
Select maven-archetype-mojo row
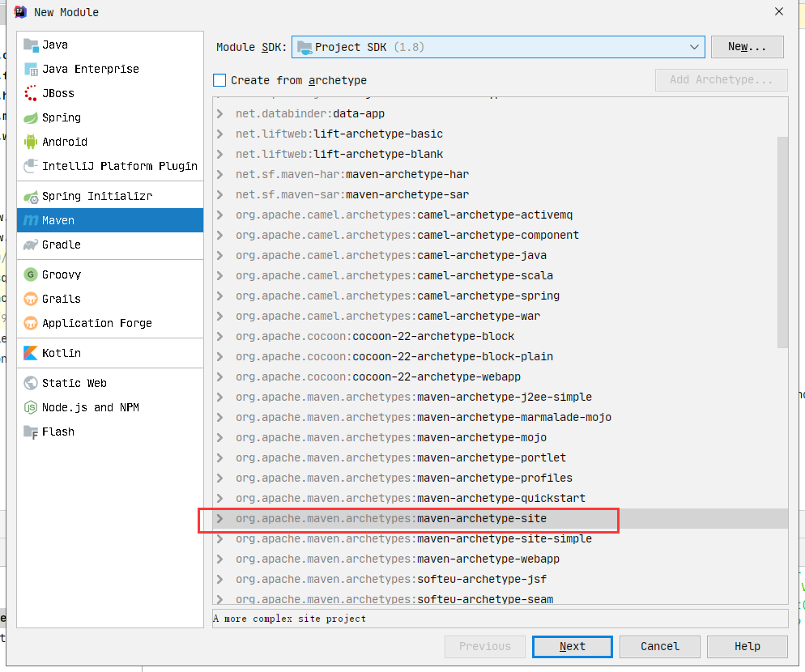[500, 438]
